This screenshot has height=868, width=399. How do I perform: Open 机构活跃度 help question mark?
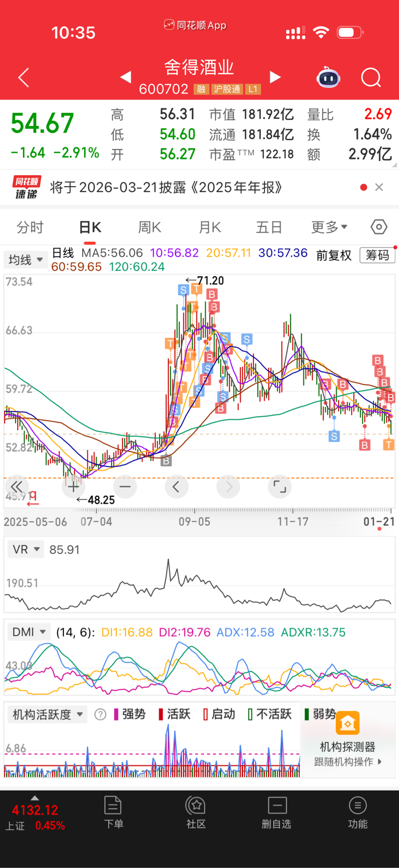tap(100, 715)
